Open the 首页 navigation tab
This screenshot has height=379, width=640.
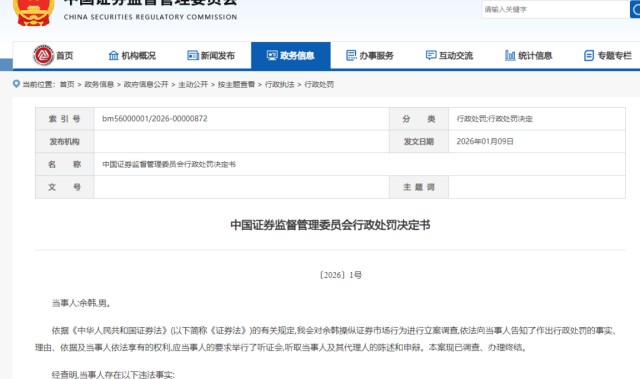(53, 55)
